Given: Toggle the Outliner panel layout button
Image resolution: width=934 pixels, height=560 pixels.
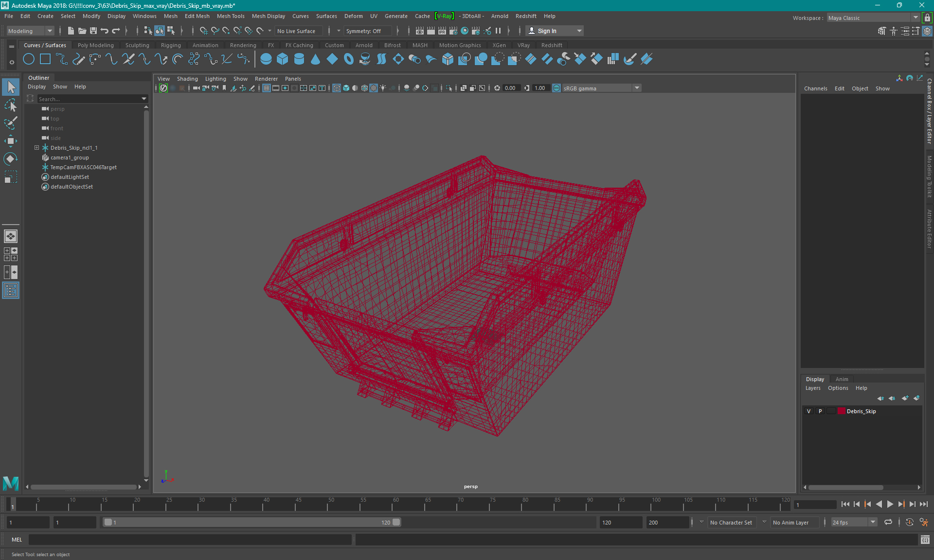Looking at the screenshot, I should coord(11,290).
